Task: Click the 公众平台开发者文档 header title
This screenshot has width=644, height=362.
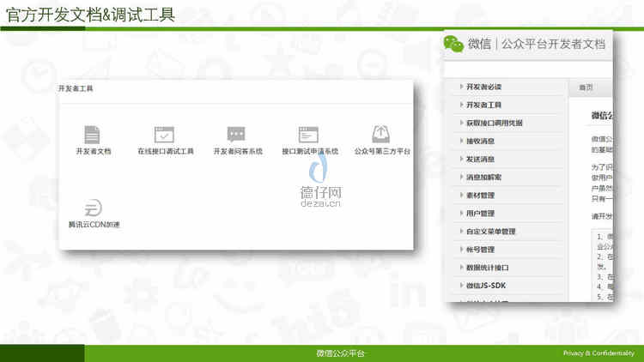Action: pos(553,44)
